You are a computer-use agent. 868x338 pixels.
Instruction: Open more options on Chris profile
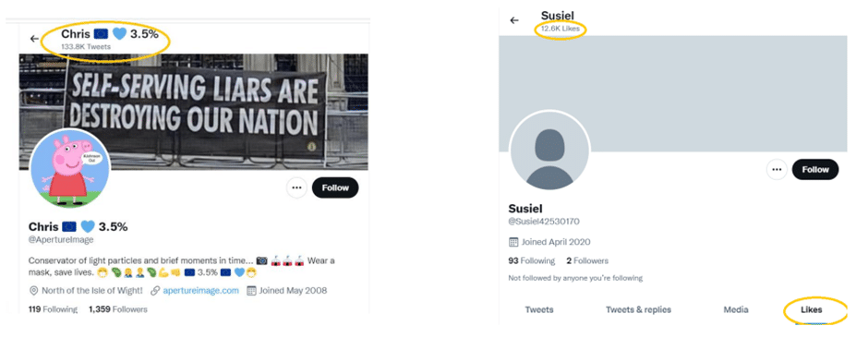pyautogui.click(x=296, y=187)
